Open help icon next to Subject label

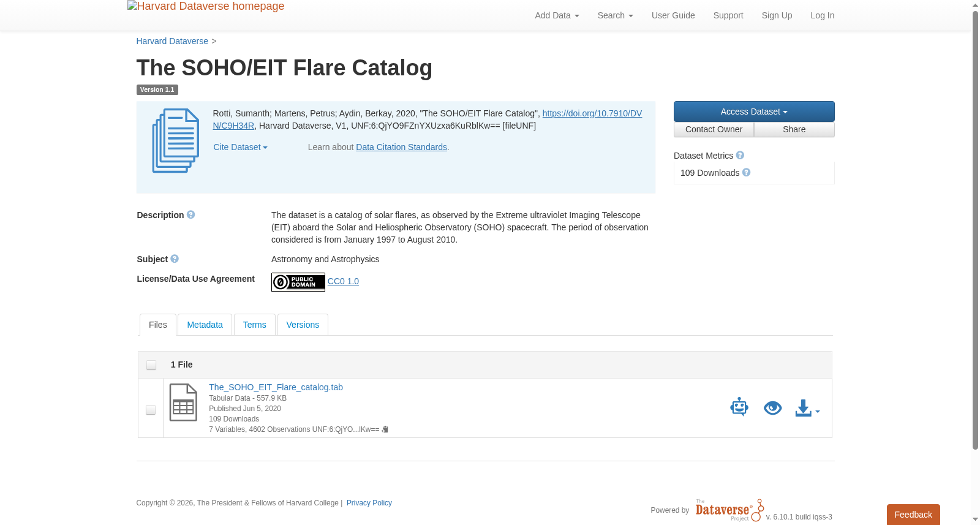coord(175,259)
